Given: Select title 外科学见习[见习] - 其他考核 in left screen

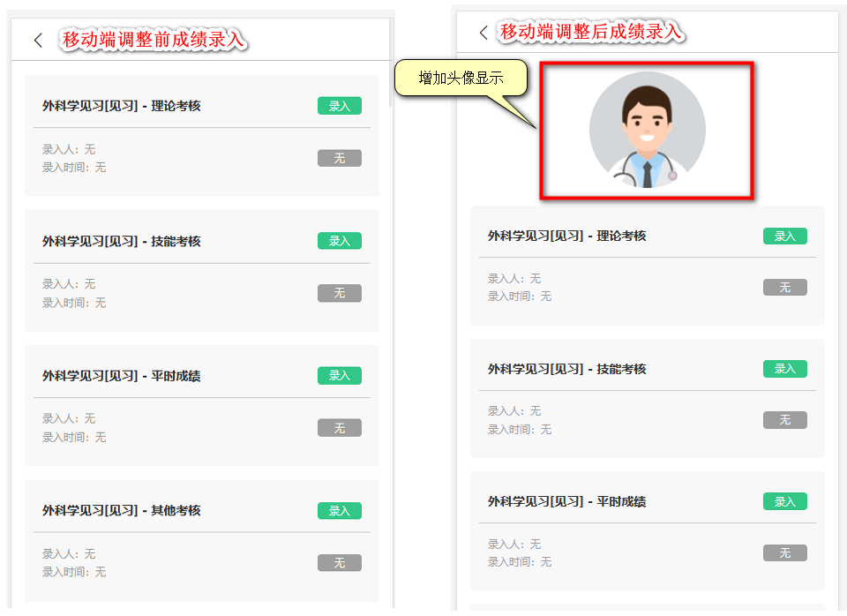Looking at the screenshot, I should (x=122, y=511).
